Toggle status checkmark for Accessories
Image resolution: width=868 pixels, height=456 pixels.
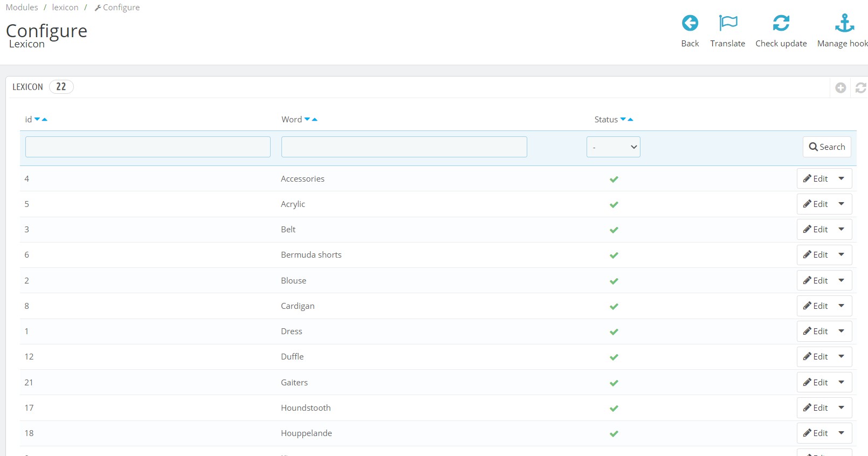(614, 179)
